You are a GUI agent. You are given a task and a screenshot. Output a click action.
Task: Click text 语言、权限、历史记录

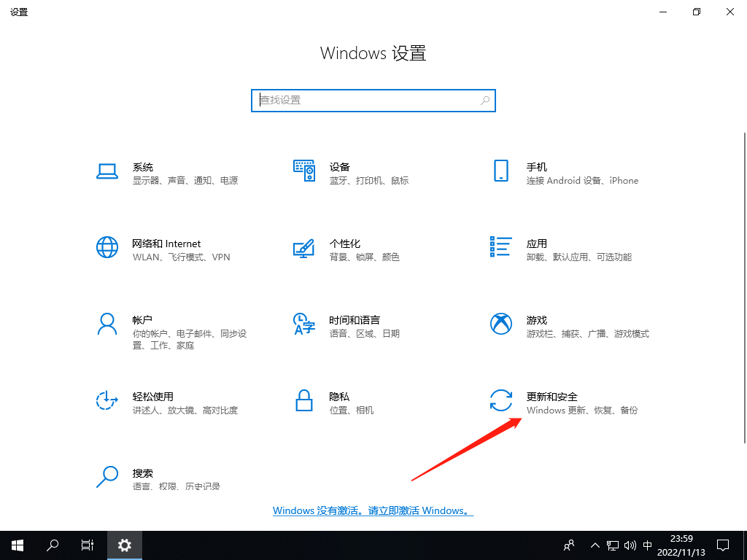(x=177, y=486)
